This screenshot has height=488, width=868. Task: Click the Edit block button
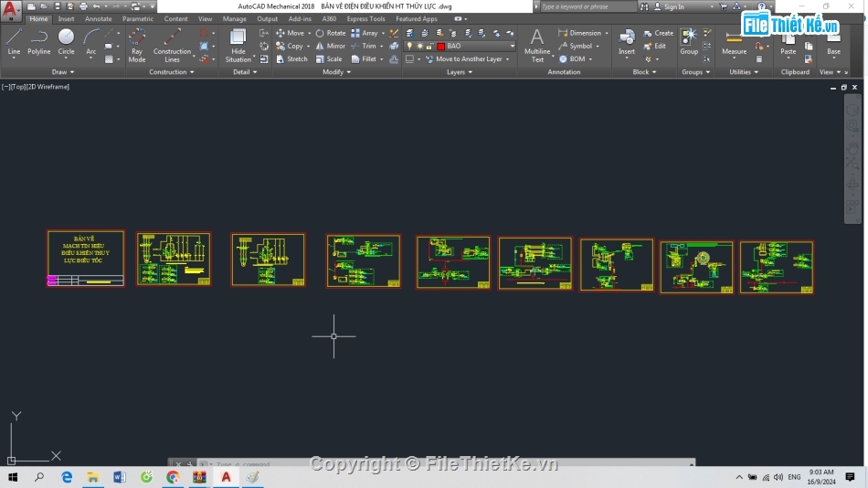655,46
